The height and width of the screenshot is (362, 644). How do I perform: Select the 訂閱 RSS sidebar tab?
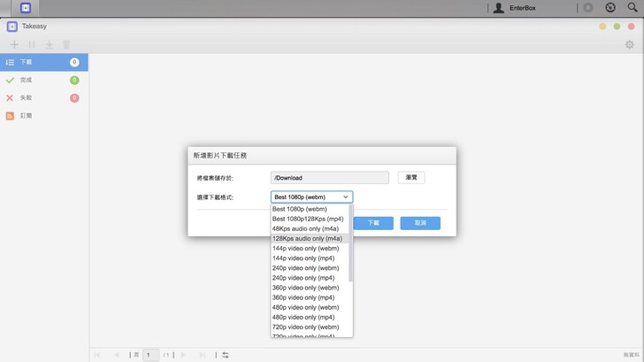click(x=44, y=116)
